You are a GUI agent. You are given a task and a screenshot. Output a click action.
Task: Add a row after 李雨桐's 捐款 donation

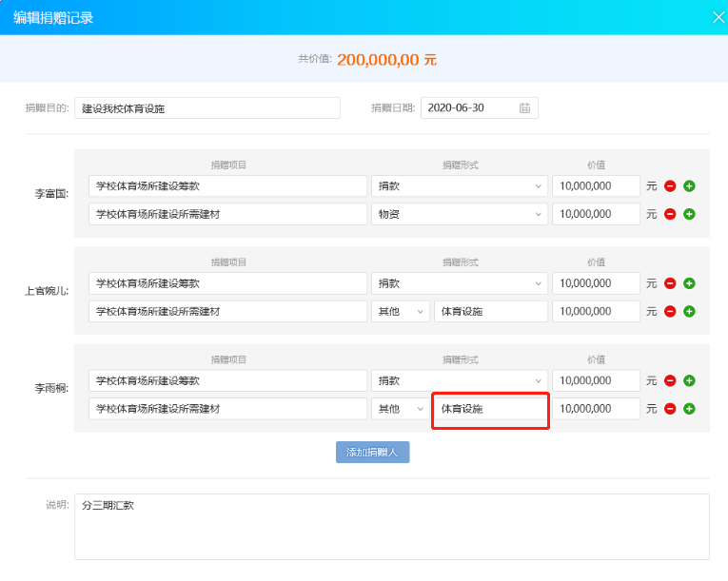pos(690,381)
